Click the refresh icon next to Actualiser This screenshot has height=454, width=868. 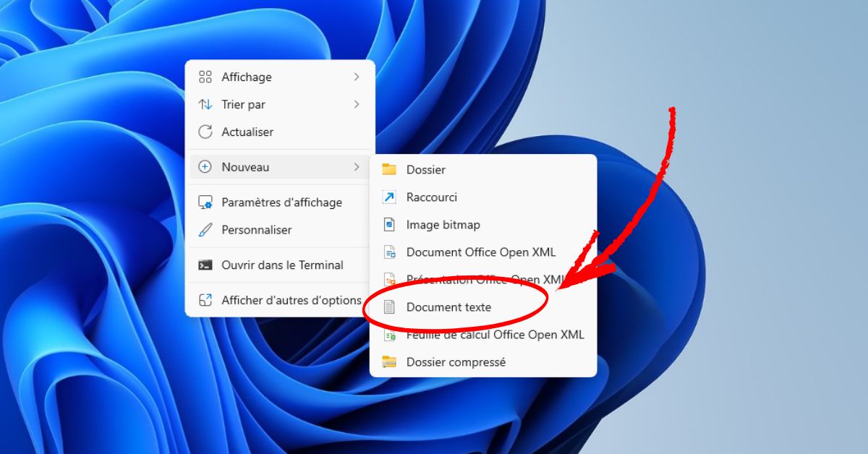205,132
